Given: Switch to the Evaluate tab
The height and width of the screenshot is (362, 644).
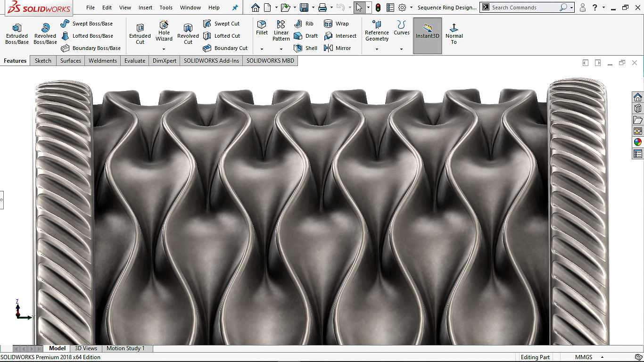Looking at the screenshot, I should pyautogui.click(x=135, y=61).
